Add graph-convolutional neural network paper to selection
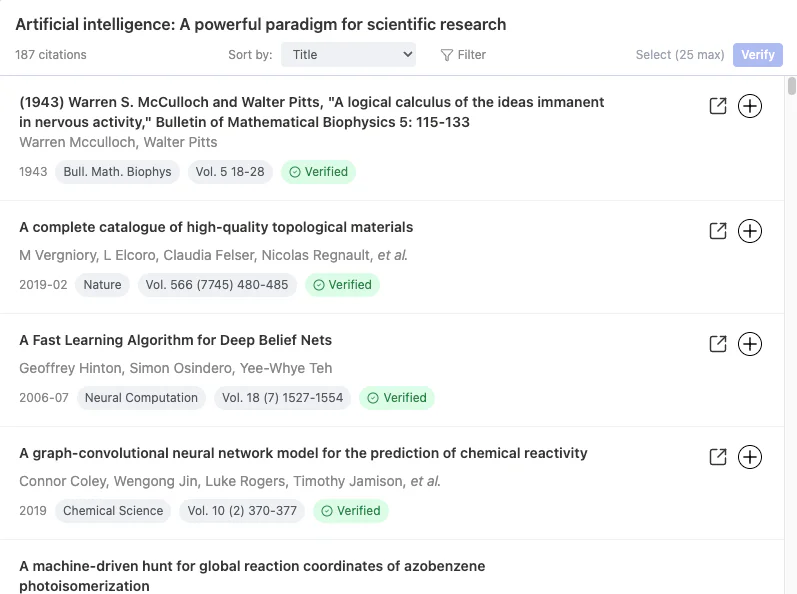The height and width of the screenshot is (594, 797). pyautogui.click(x=750, y=457)
